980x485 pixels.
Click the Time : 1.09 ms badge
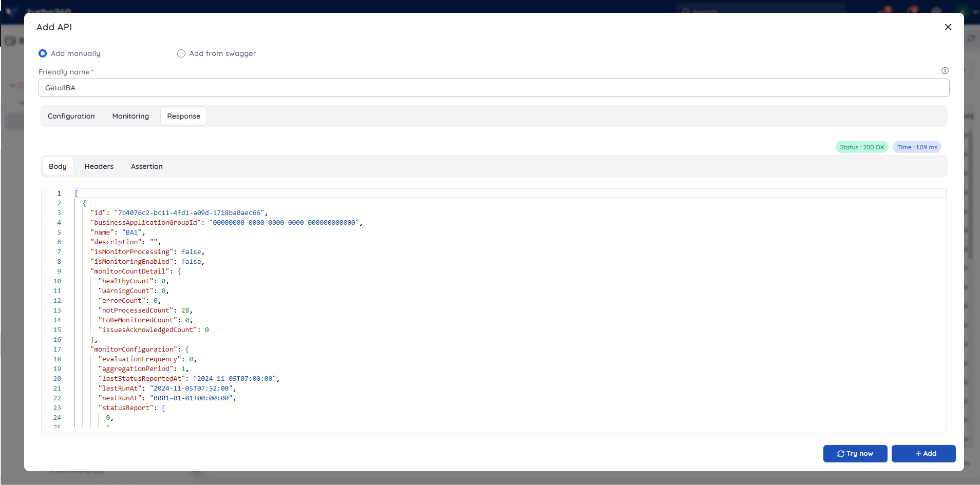pyautogui.click(x=917, y=147)
